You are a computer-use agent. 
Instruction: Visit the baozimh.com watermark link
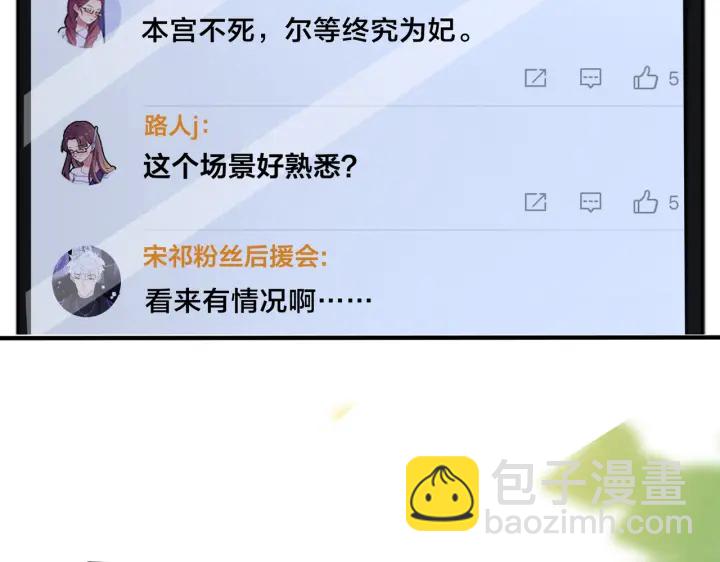tap(589, 523)
